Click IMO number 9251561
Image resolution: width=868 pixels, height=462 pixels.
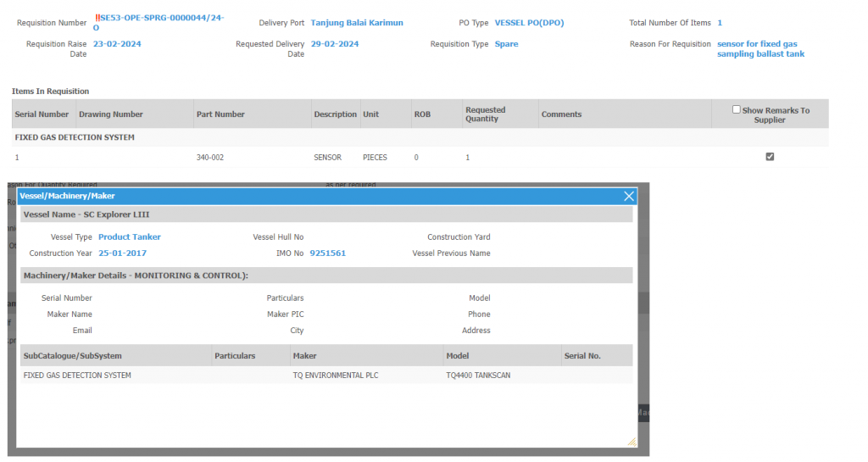point(327,253)
